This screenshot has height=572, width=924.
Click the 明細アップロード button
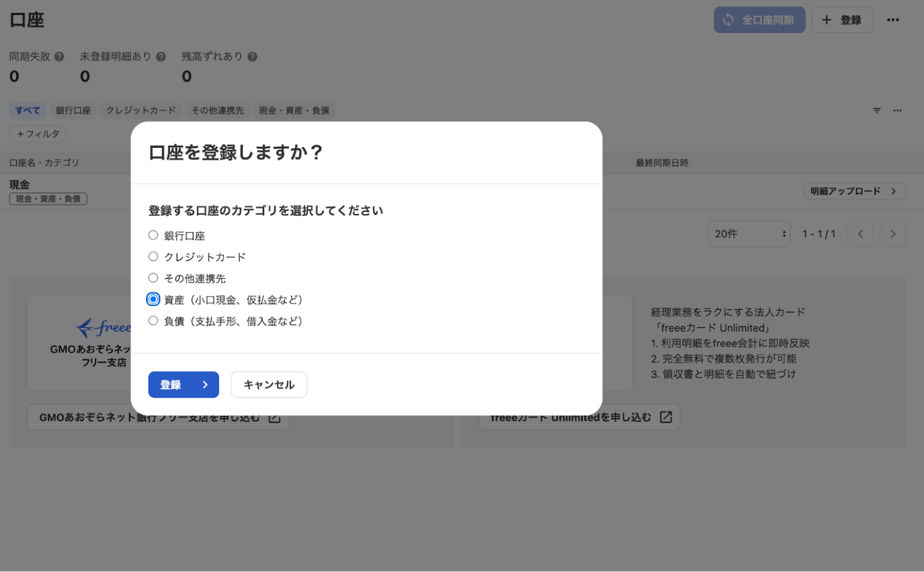[855, 191]
